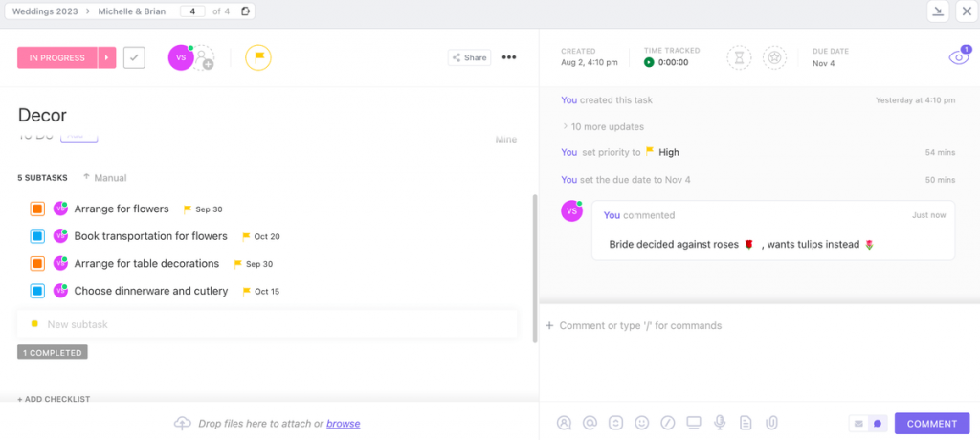Toggle status box for Arrange for flowers
Screen dimensions: 980x440
[37, 209]
